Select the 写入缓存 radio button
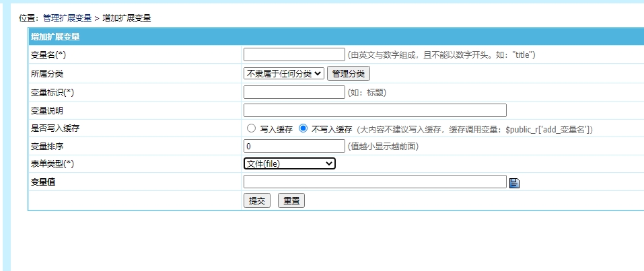 tap(252, 128)
